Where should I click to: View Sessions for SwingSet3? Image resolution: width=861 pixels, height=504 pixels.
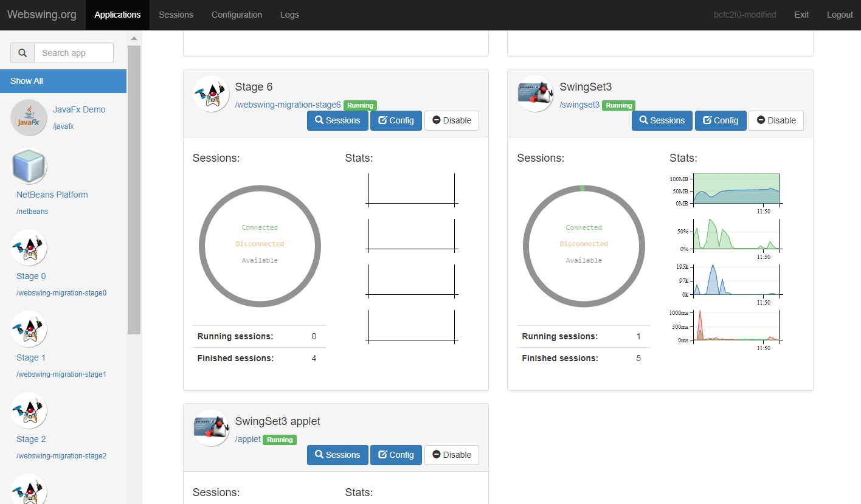tap(662, 120)
